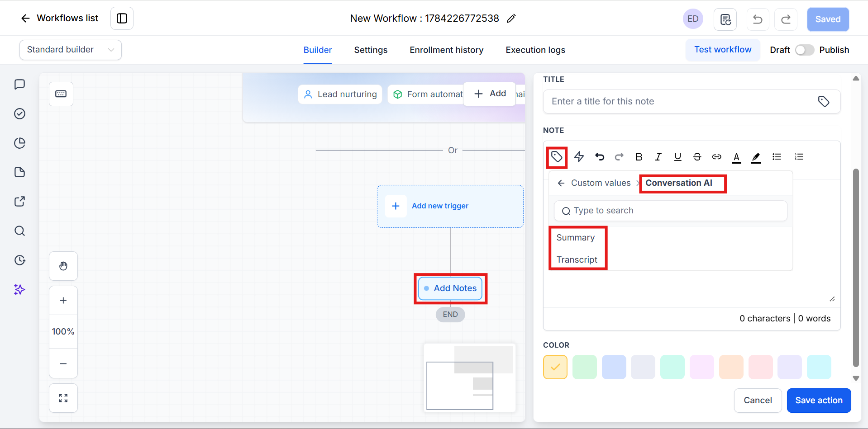Viewport: 868px width, 429px height.
Task: Undo last workflow change in header
Action: coord(758,19)
